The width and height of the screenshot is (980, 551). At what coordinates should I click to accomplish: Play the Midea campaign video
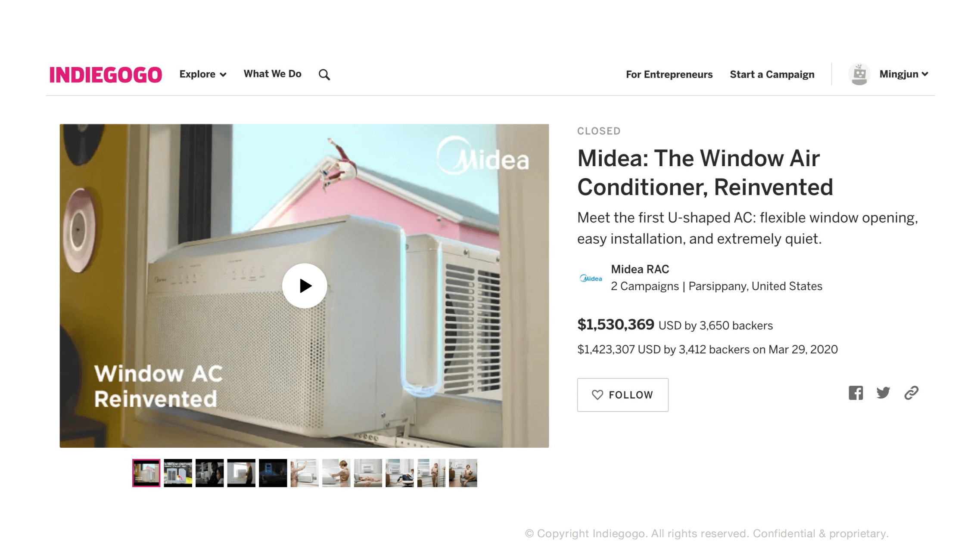[x=304, y=286]
